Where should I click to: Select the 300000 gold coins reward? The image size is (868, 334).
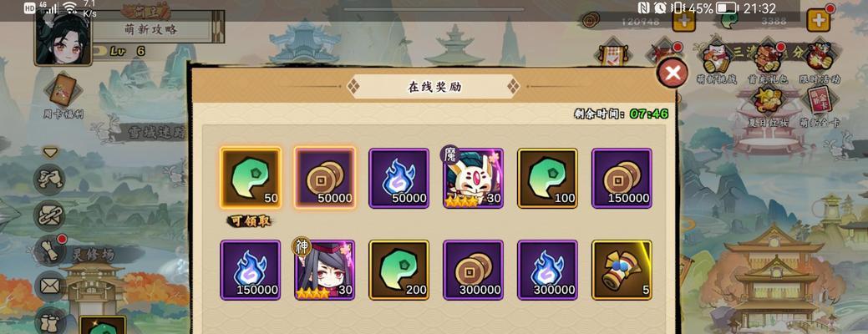coord(474,270)
